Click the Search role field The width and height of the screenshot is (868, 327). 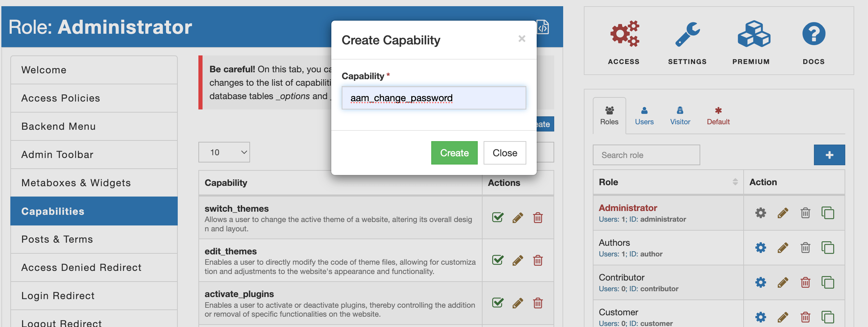pos(646,155)
